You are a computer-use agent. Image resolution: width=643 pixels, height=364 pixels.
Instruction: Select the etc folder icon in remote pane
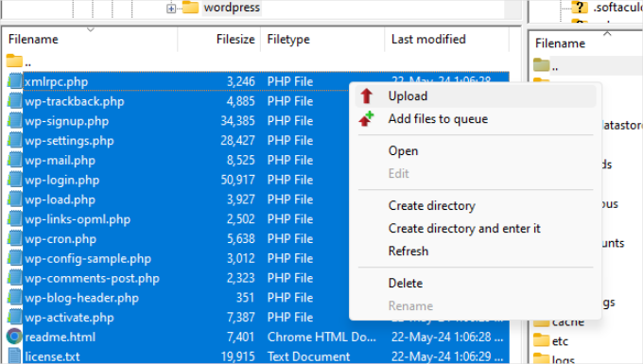click(x=541, y=340)
